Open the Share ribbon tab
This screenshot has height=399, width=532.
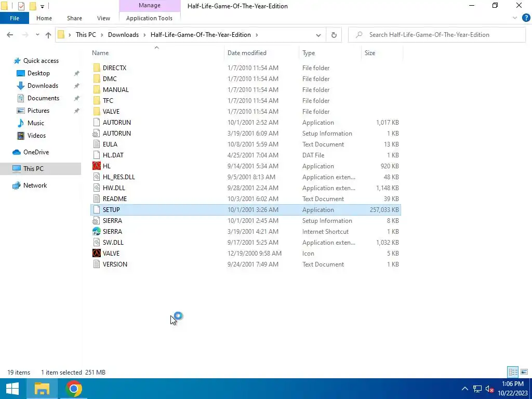74,18
